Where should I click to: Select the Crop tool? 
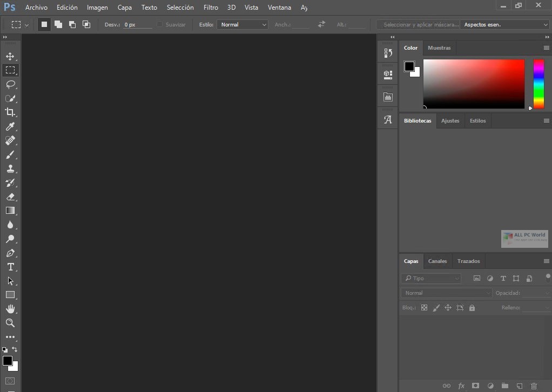pyautogui.click(x=10, y=112)
